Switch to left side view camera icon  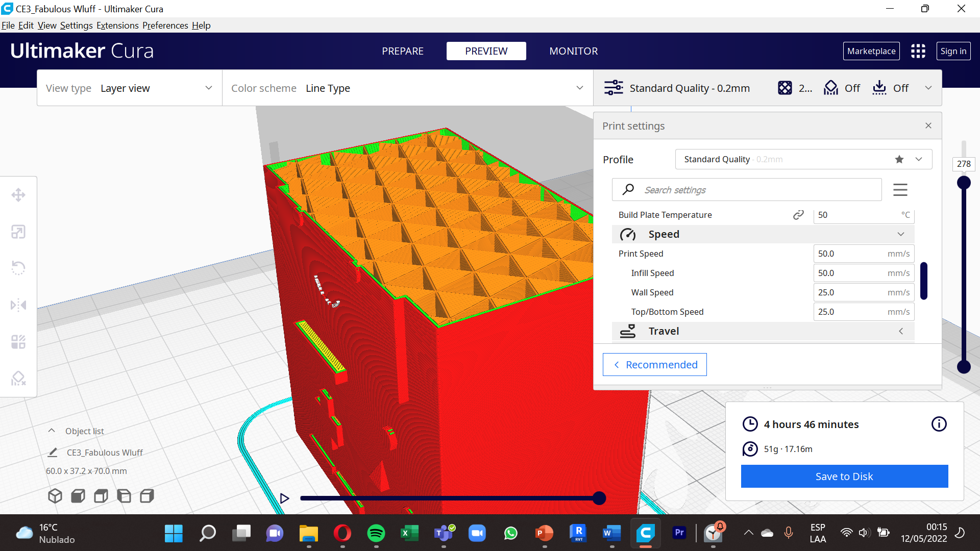[x=124, y=496]
